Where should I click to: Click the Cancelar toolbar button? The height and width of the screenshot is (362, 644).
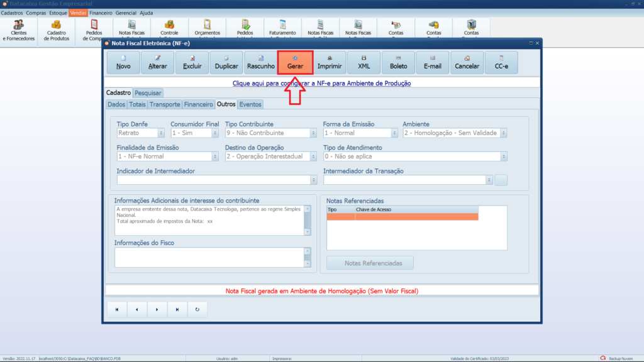tap(467, 63)
